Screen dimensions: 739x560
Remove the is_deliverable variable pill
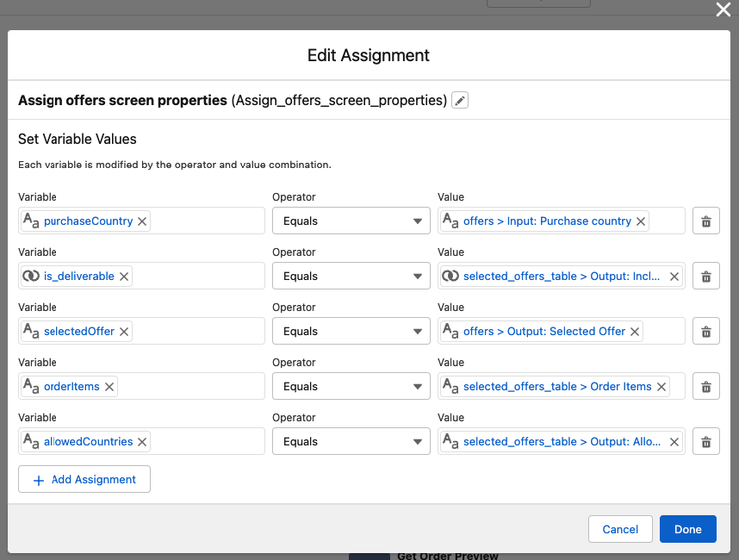point(124,277)
